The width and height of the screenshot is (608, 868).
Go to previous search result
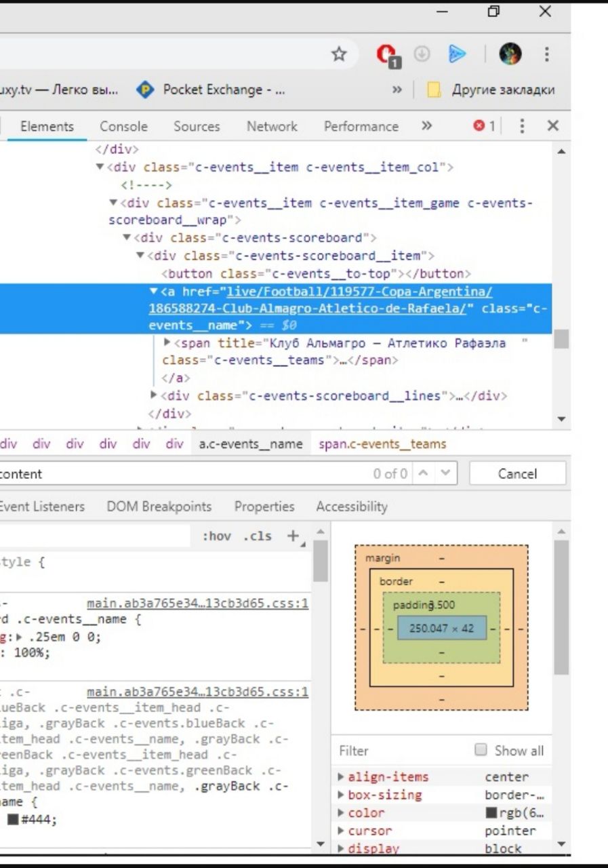pyautogui.click(x=424, y=474)
